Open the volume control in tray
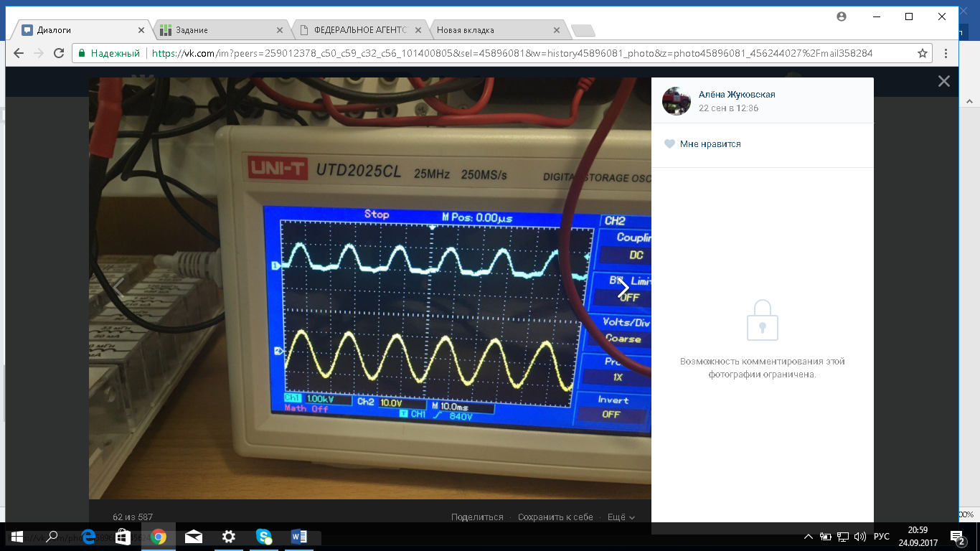Viewport: 980px width, 551px height. point(860,537)
